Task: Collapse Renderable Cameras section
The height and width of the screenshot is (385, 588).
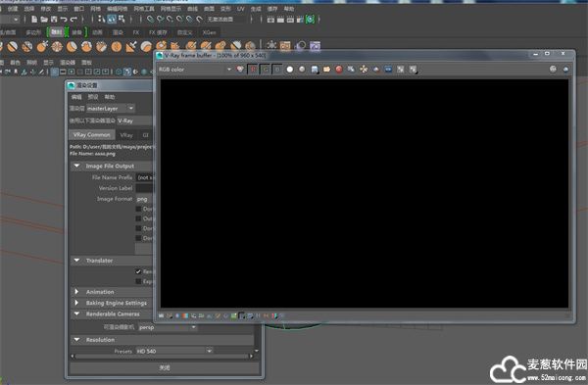Action: click(76, 313)
